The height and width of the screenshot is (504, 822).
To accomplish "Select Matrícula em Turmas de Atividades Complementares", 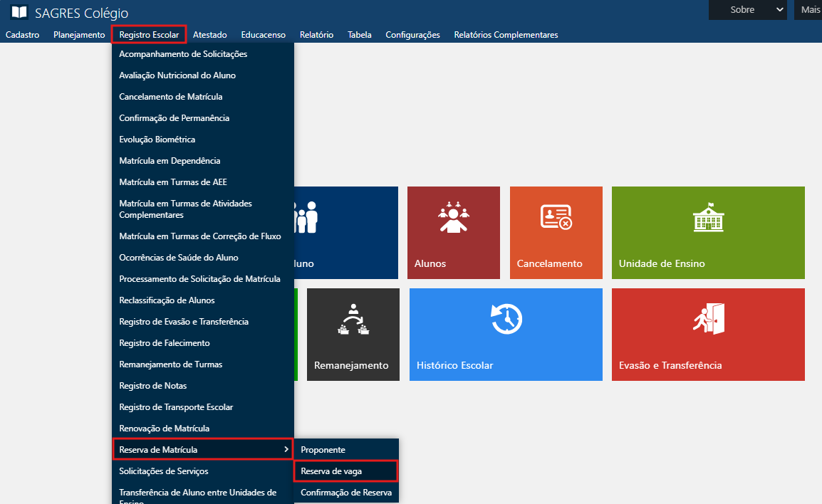I will coord(203,209).
